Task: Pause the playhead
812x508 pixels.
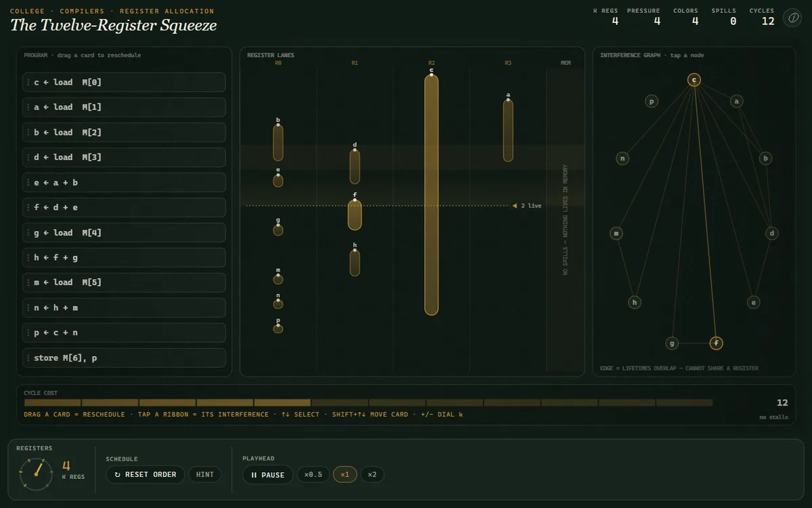Action: coord(268,475)
